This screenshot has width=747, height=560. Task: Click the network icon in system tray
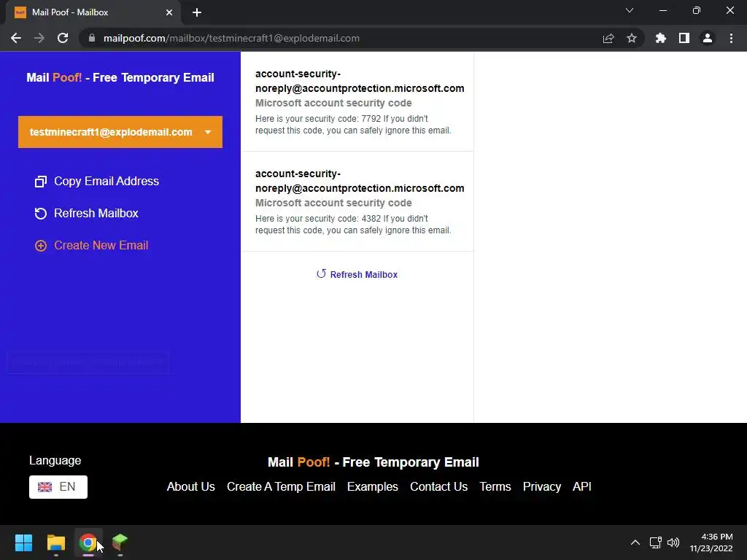[x=656, y=542]
